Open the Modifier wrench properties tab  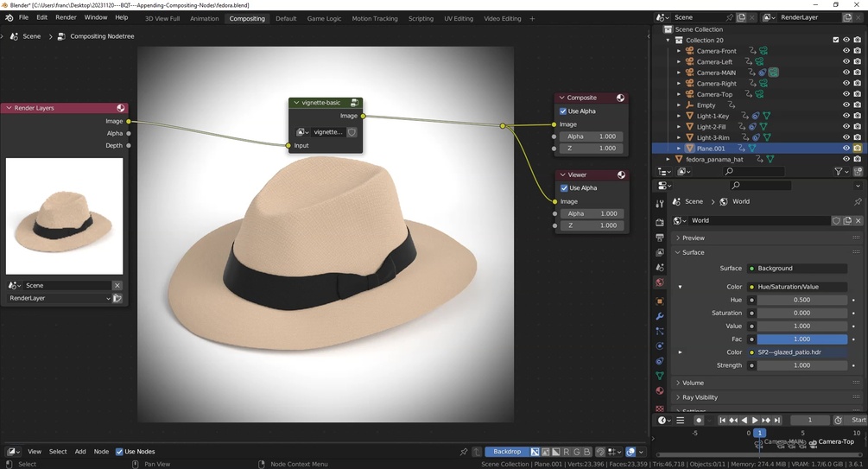tap(659, 316)
